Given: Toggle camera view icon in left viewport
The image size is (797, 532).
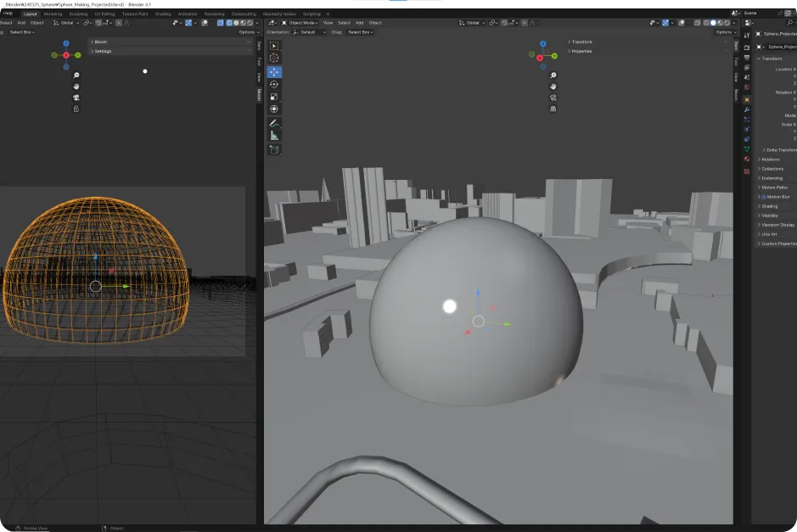Looking at the screenshot, I should pos(76,98).
